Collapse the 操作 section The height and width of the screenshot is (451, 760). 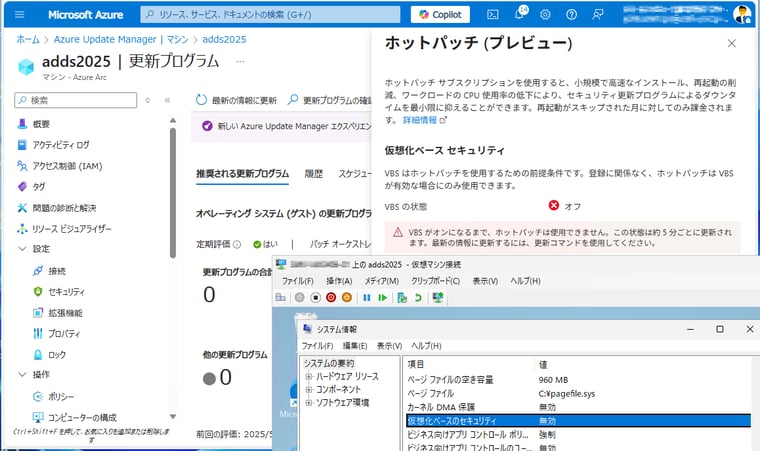(x=22, y=374)
